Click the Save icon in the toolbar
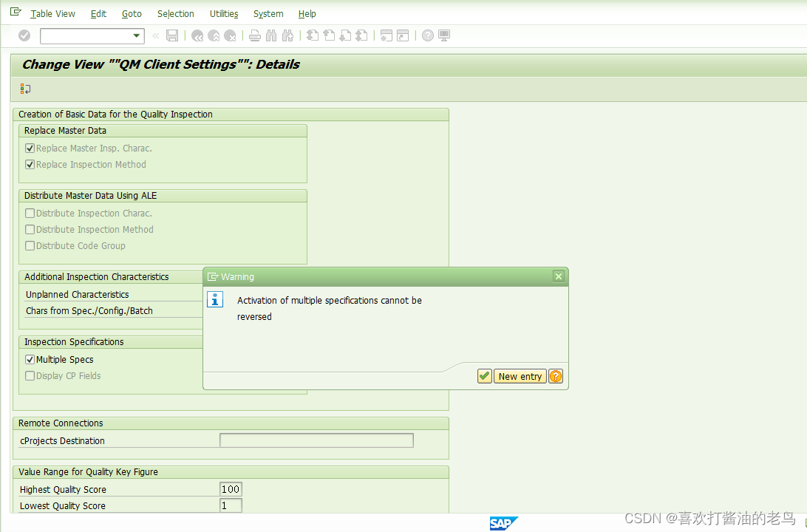This screenshot has width=807, height=532. click(171, 35)
